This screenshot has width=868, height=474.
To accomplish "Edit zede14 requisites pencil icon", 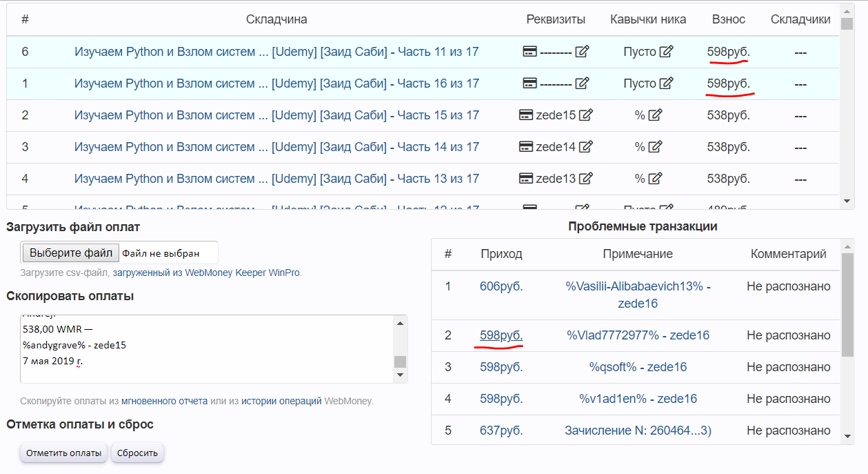I will pyautogui.click(x=586, y=147).
